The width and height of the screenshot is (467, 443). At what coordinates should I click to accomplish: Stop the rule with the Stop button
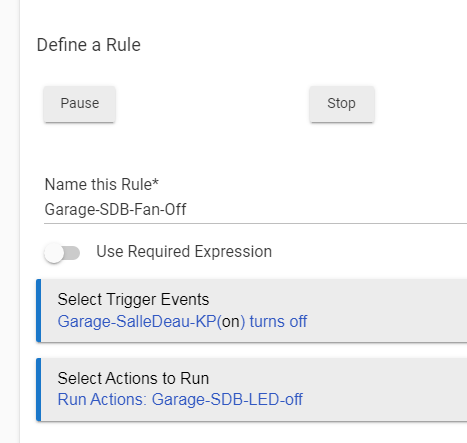[x=342, y=104]
